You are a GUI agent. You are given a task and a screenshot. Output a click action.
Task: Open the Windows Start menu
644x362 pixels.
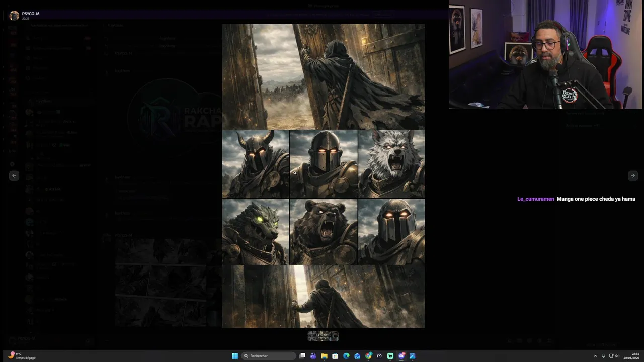(x=235, y=356)
